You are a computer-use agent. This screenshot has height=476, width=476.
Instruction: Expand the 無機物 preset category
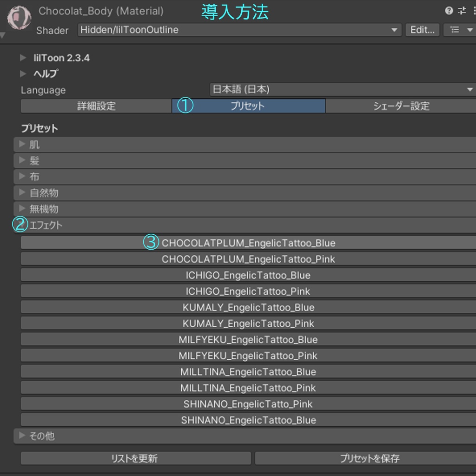tap(245, 209)
